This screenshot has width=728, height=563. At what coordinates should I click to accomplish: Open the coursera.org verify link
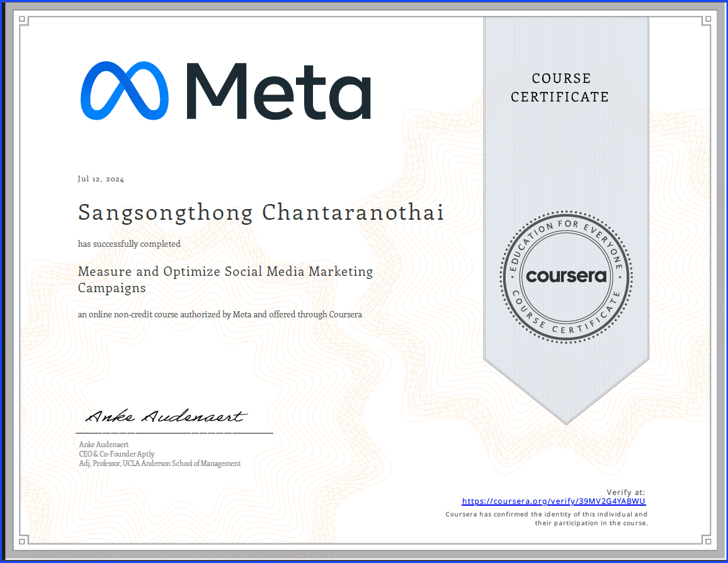pos(554,501)
